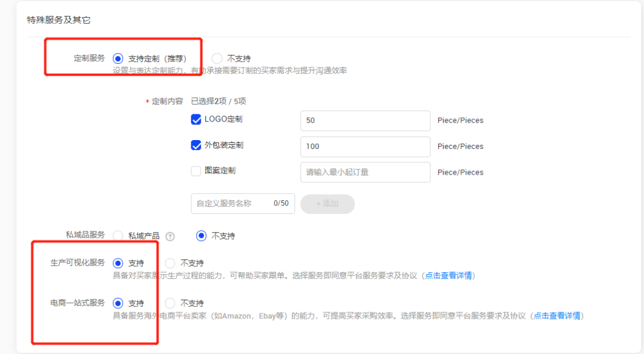Select 不支持 for 生产可视化服务
This screenshot has height=354, width=644.
tap(169, 262)
